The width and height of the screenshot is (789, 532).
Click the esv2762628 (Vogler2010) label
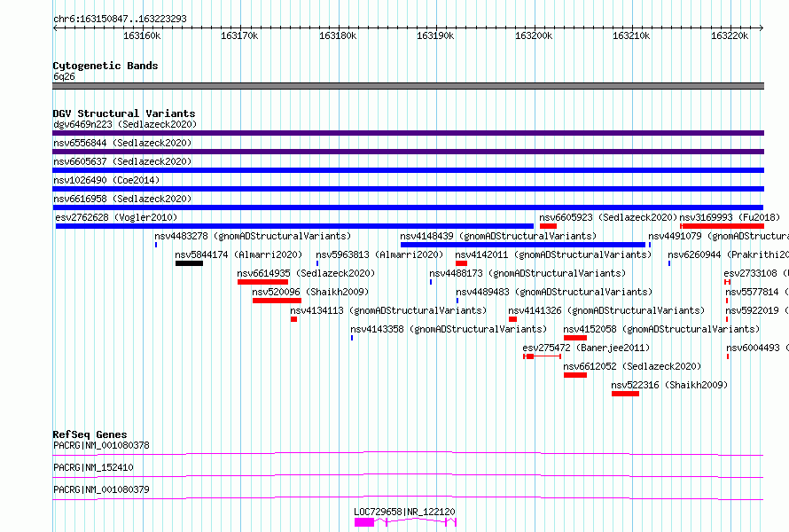[x=116, y=217]
